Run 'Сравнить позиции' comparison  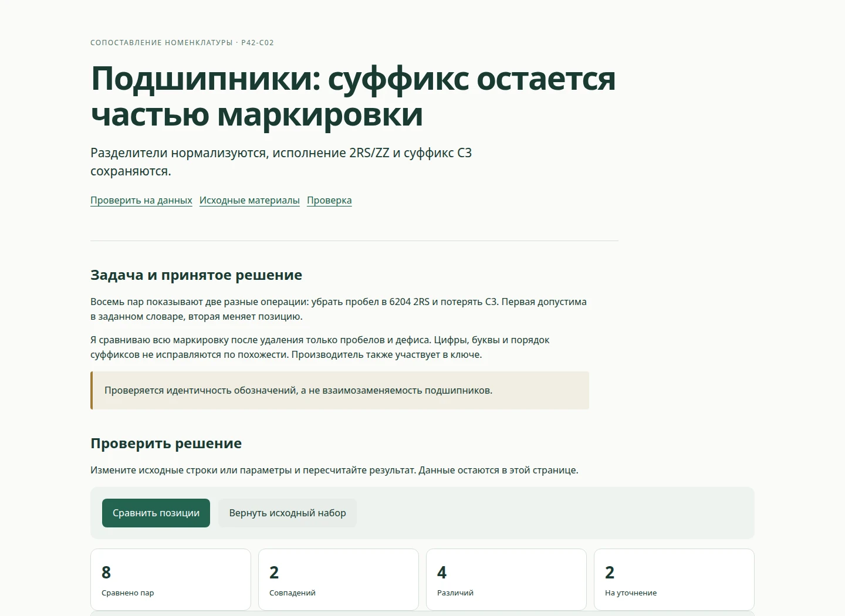point(156,513)
